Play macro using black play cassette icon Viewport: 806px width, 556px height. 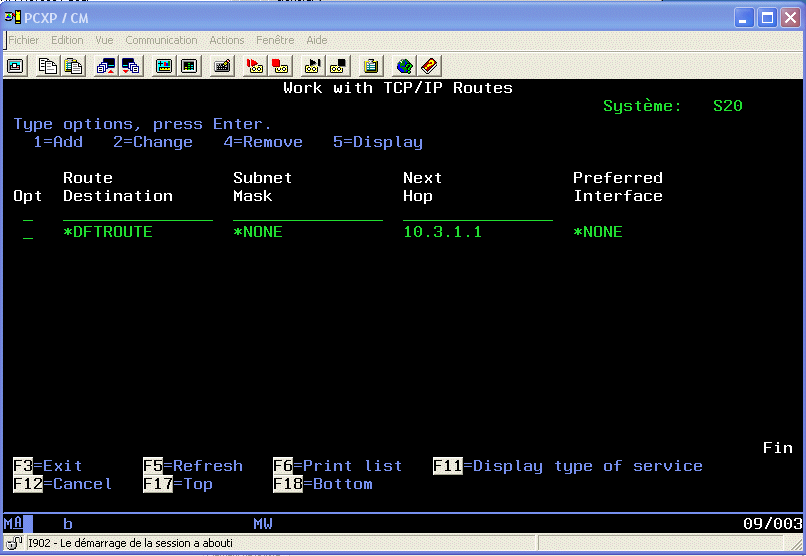[313, 66]
